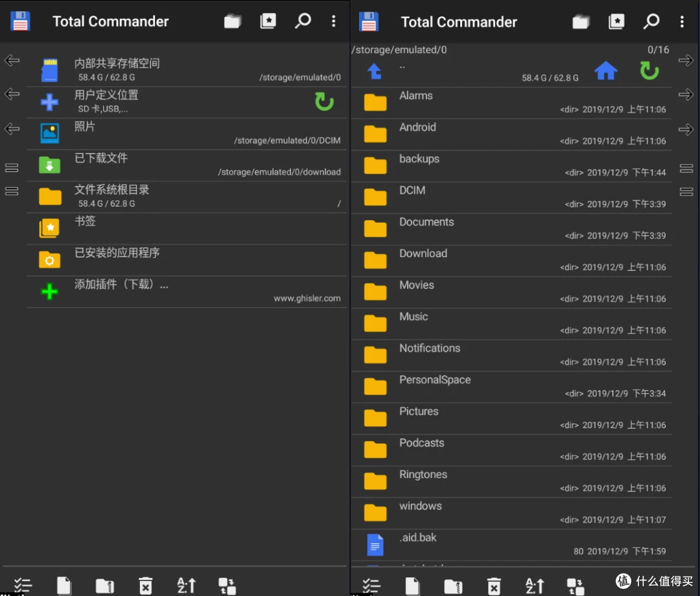Viewport: 700px width, 596px height.
Task: Click zip pack icon in left bottom toolbar
Action: pos(105,585)
